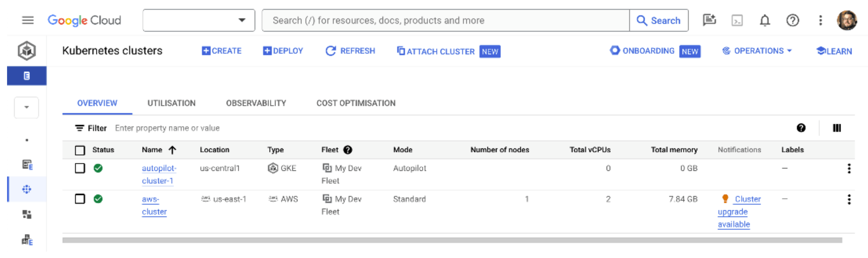
Task: Open the document list sidebar icon
Action: pyautogui.click(x=27, y=165)
